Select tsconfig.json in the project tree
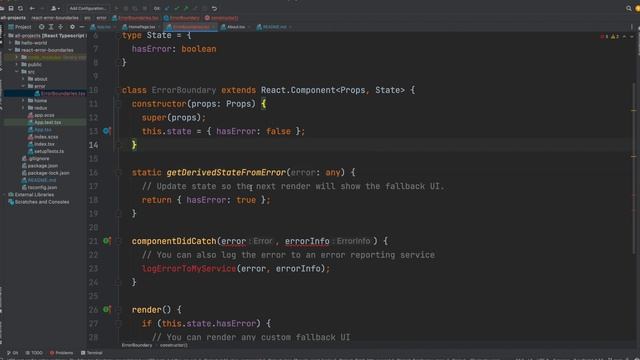640x360 pixels. click(x=39, y=188)
